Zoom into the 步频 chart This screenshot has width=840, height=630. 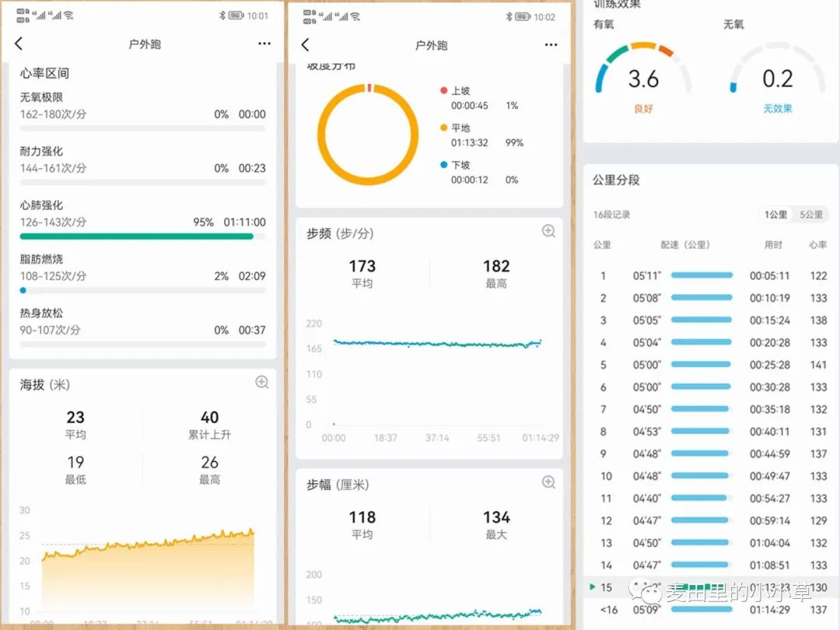pyautogui.click(x=548, y=231)
